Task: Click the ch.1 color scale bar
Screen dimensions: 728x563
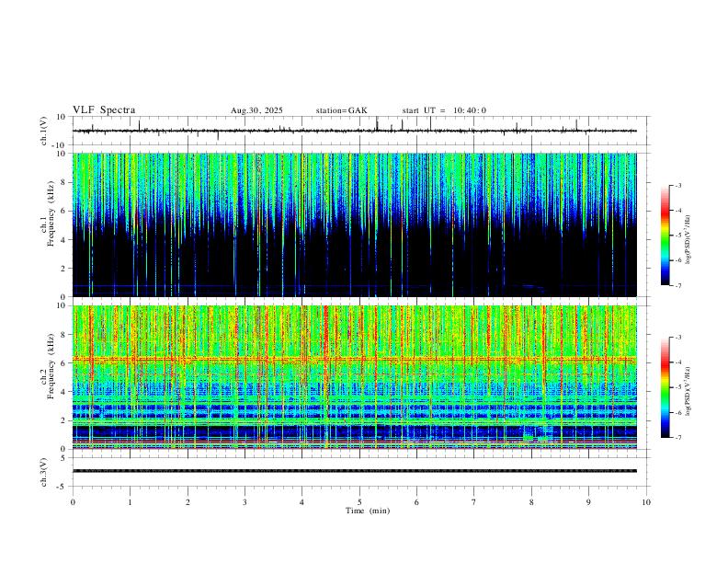Action: (x=665, y=236)
